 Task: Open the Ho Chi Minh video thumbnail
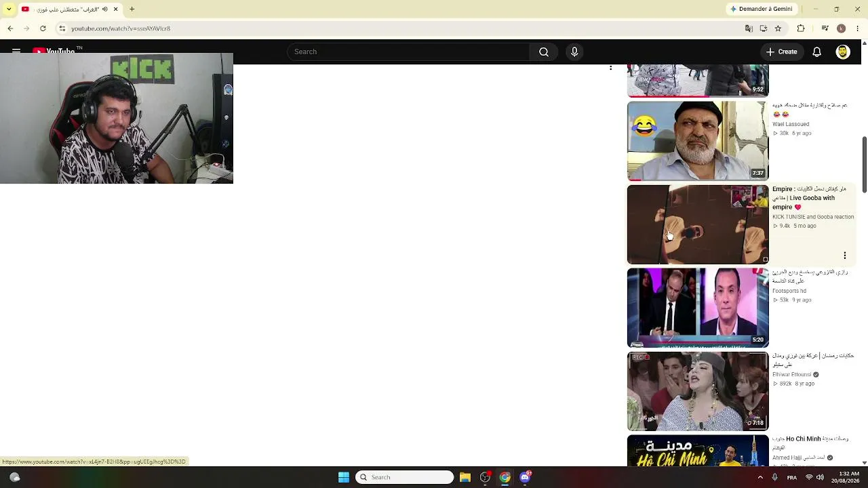click(x=698, y=451)
